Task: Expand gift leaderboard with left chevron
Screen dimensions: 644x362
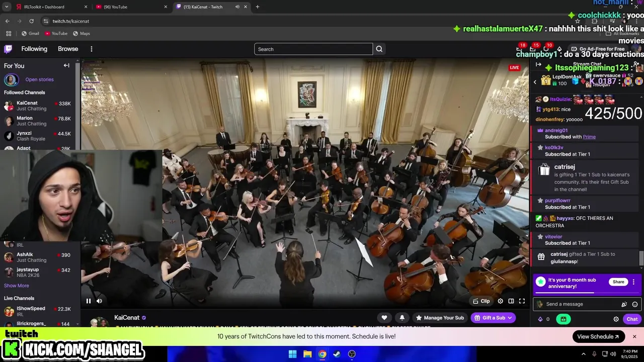Action: point(535,81)
